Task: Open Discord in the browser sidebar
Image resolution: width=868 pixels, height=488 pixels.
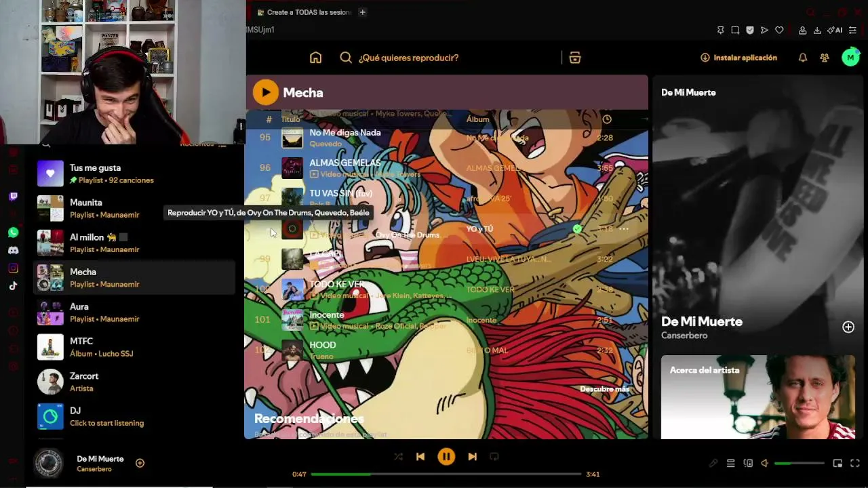Action: (x=13, y=250)
